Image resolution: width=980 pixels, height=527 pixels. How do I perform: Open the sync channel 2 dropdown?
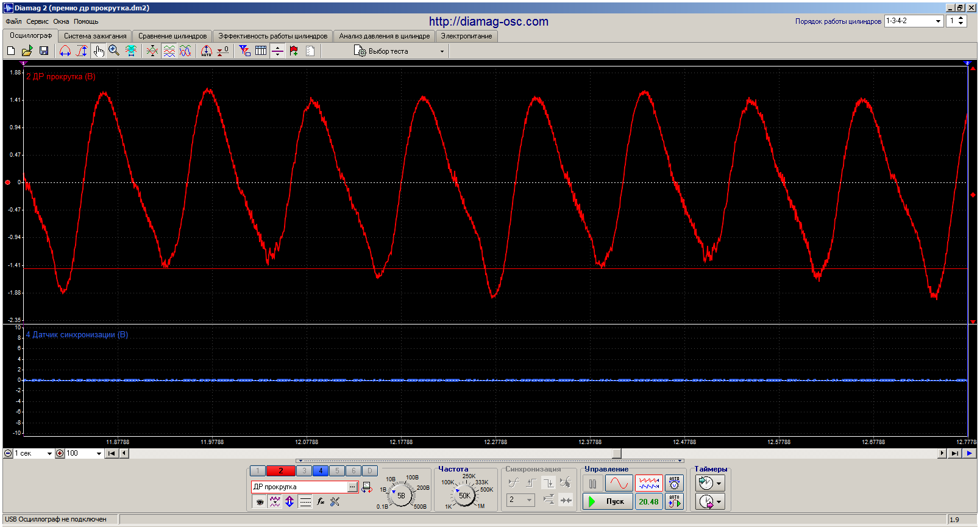(x=521, y=500)
